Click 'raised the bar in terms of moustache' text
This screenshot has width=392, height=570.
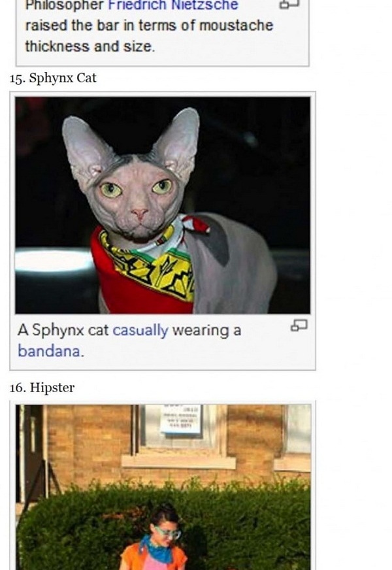click(x=149, y=25)
